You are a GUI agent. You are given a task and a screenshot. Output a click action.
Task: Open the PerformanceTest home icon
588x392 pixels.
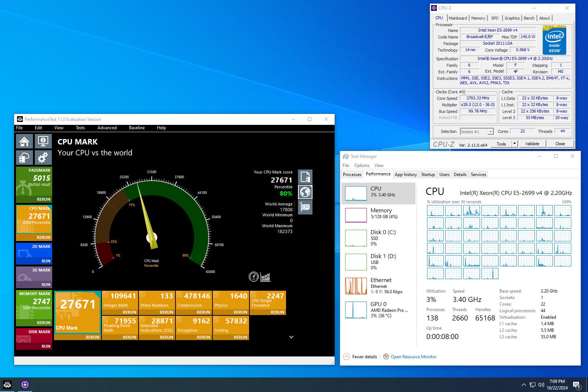click(24, 141)
